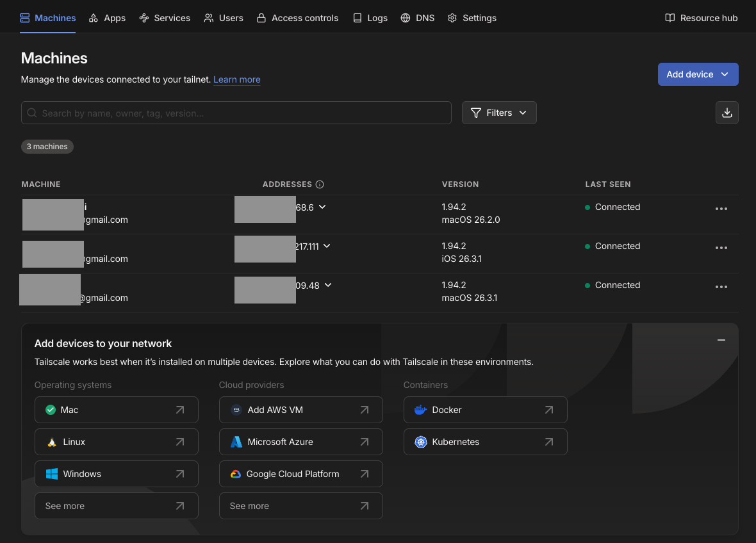The image size is (756, 543).
Task: Click See more under Operating systems
Action: tap(116, 506)
